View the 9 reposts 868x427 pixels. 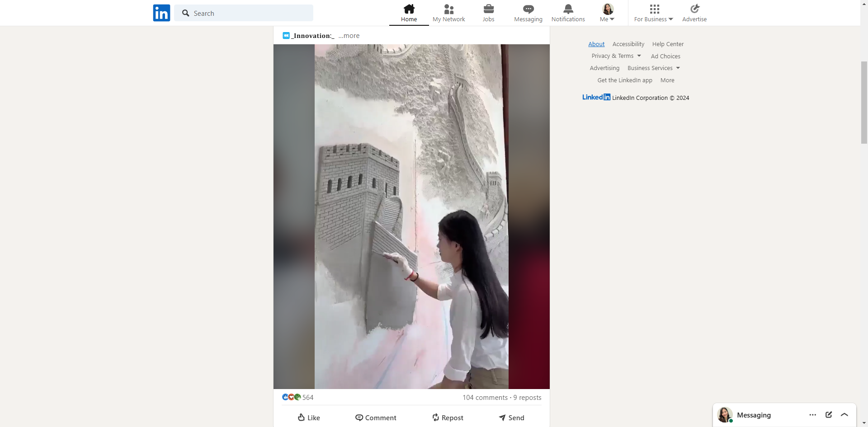[x=527, y=398]
